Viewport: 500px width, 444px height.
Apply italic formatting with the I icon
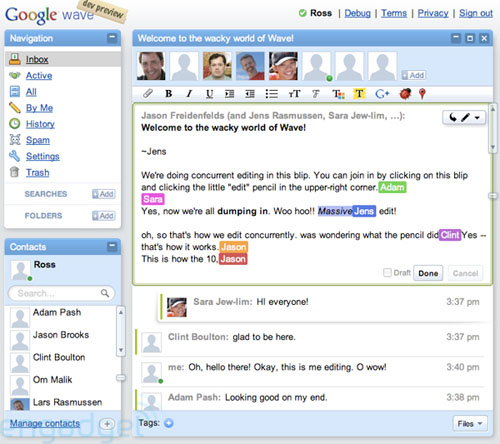click(189, 94)
